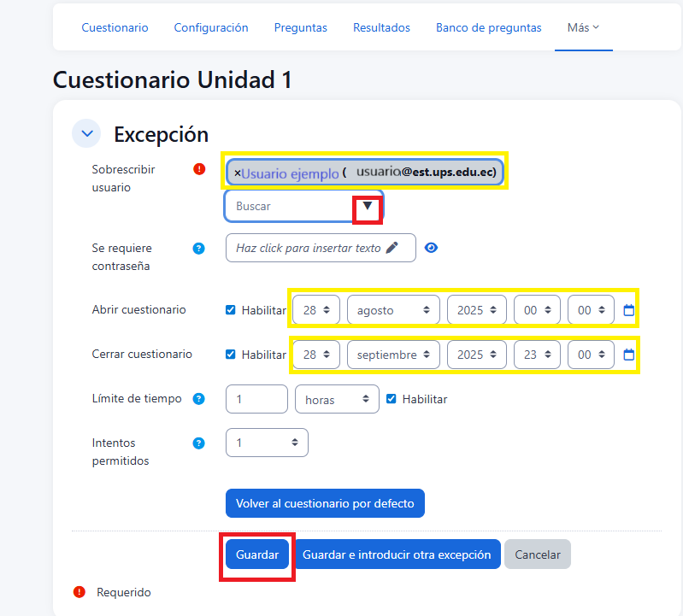Remove selected user with the × icon
The width and height of the screenshot is (683, 616).
237,173
